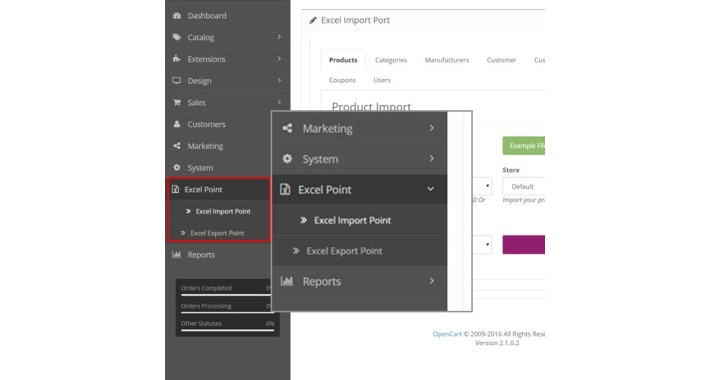Click the large System gear icon in magnified inset
Screen dimensions: 710x380
pyautogui.click(x=287, y=159)
